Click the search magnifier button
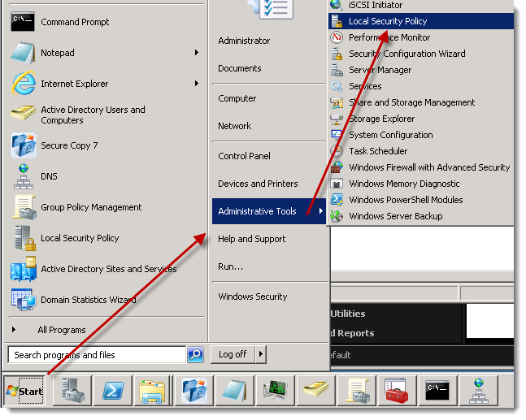This screenshot has width=526, height=420. point(196,354)
